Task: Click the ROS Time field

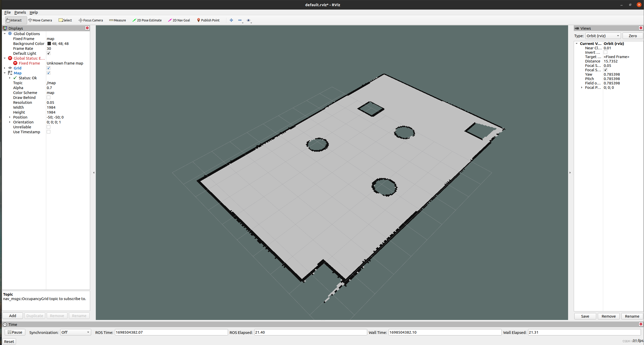Action: 171,332
